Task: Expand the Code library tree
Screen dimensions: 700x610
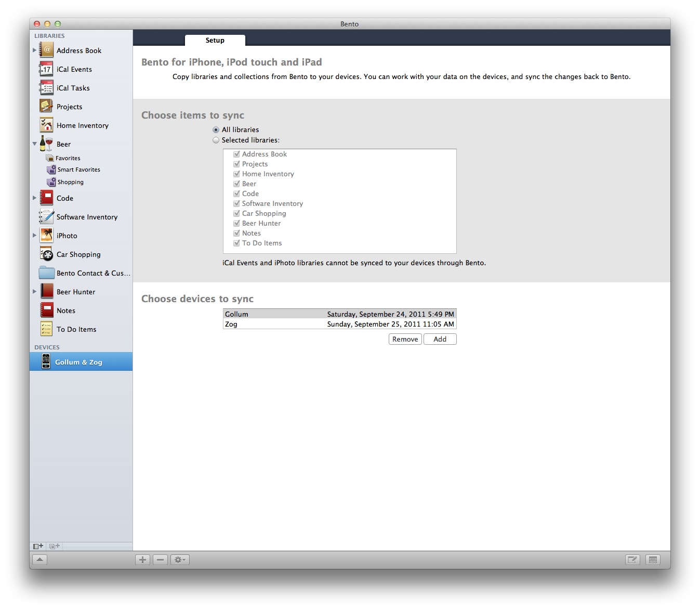Action: (x=35, y=198)
